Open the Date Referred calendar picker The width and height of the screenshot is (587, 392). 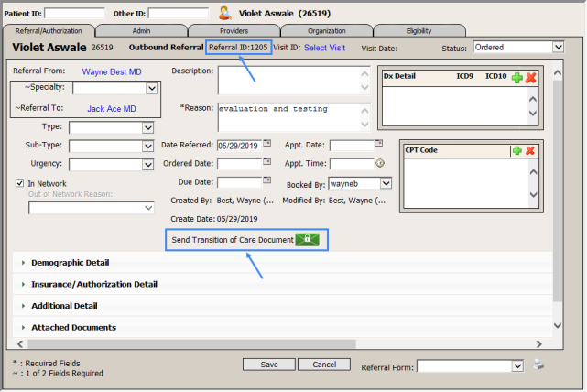(267, 144)
